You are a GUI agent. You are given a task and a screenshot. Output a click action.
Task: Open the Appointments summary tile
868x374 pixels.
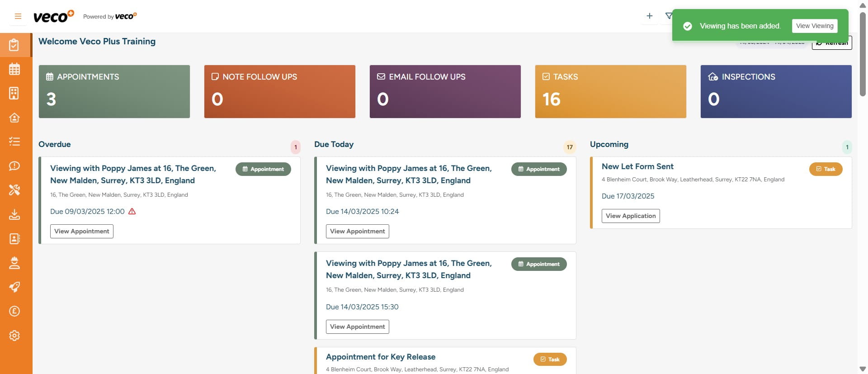(114, 91)
